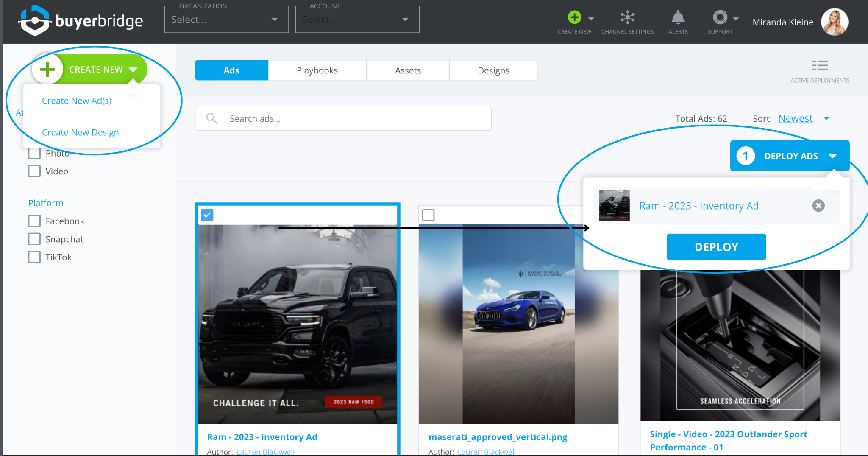This screenshot has width=868, height=456.
Task: Open the Support lifebuoy icon
Action: 720,17
